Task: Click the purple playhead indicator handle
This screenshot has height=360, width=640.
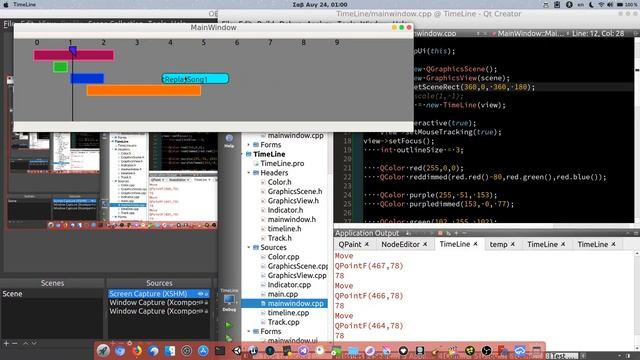Action: click(73, 51)
